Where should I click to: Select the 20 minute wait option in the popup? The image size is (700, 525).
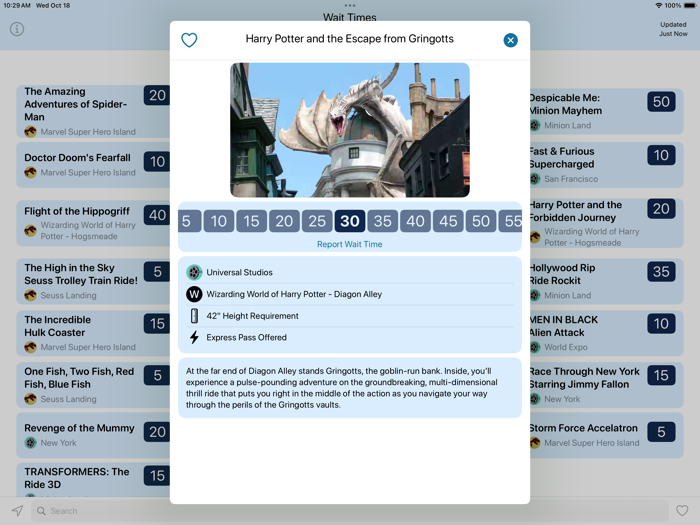point(284,221)
